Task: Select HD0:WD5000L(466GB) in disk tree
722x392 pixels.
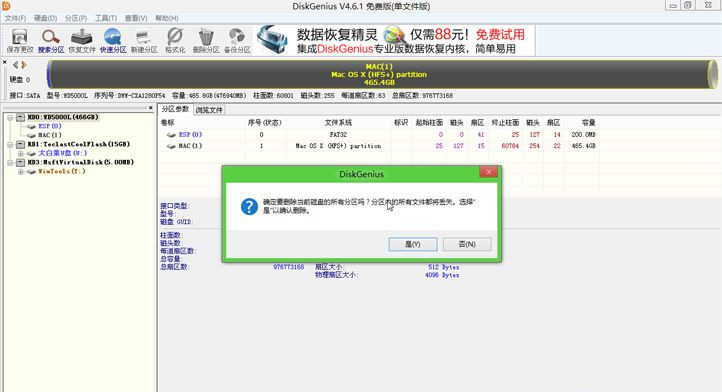Action: 63,117
